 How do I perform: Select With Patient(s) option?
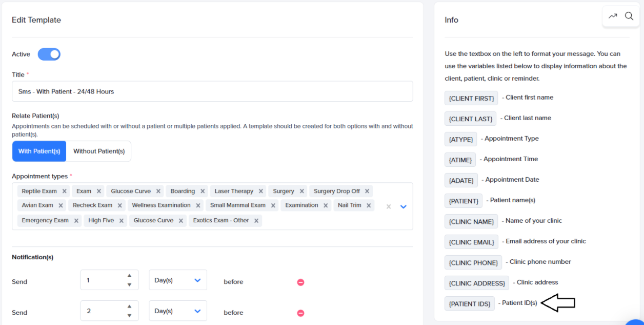point(39,151)
